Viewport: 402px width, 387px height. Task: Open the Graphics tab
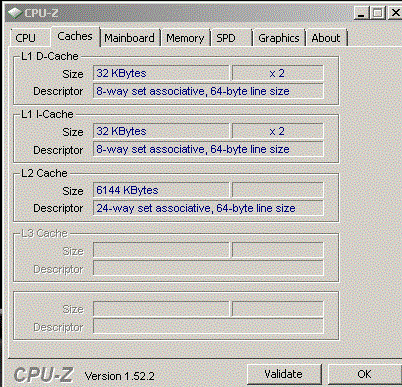point(279,38)
